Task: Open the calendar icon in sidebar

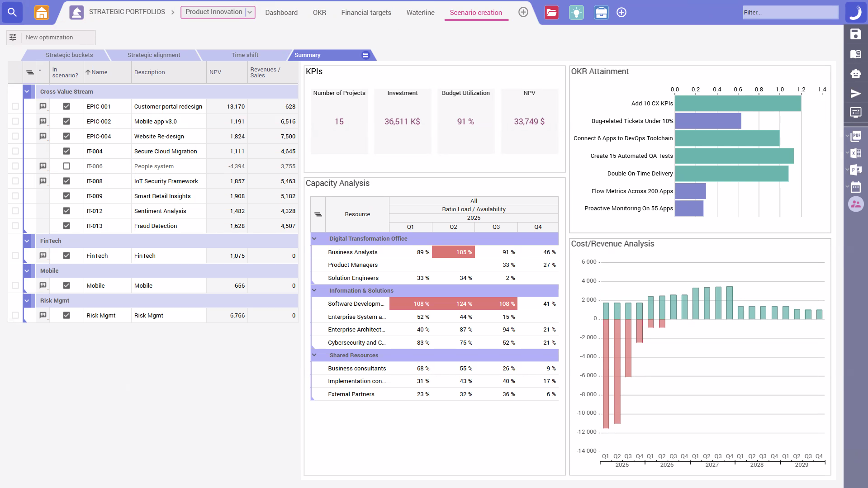Action: coord(855,187)
